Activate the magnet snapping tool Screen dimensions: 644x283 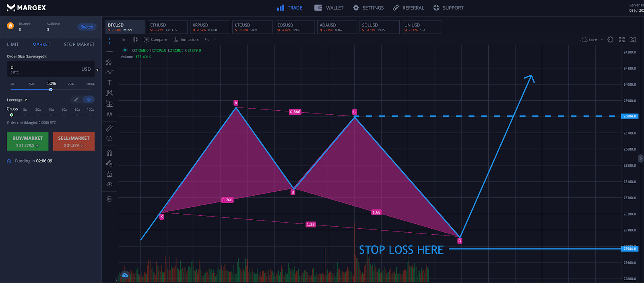109,153
